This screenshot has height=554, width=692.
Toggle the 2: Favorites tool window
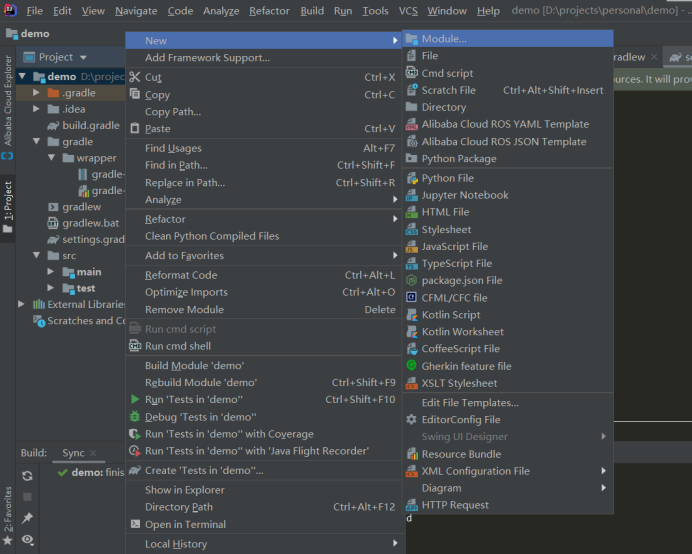[8, 516]
